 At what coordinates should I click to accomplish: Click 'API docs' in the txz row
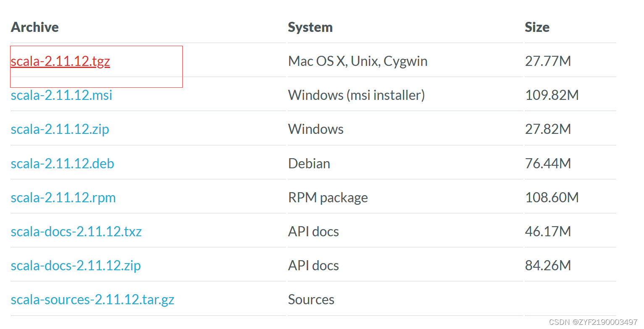314,232
